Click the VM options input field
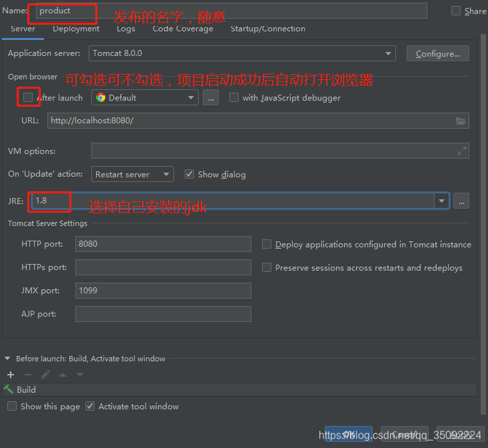The width and height of the screenshot is (488, 448). 280,151
